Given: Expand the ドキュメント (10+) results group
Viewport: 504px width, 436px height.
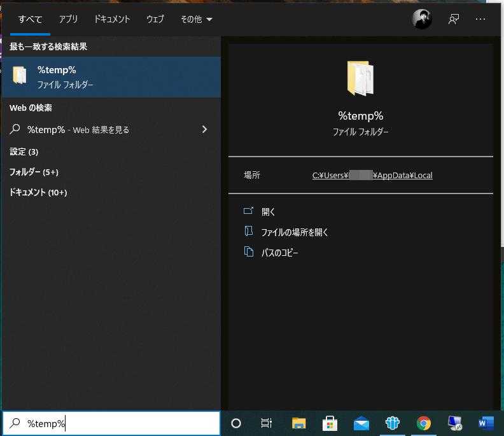Looking at the screenshot, I should click(38, 192).
